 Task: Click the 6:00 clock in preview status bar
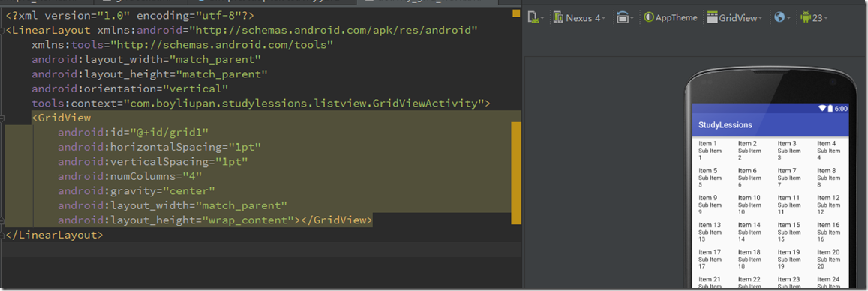tap(841, 109)
